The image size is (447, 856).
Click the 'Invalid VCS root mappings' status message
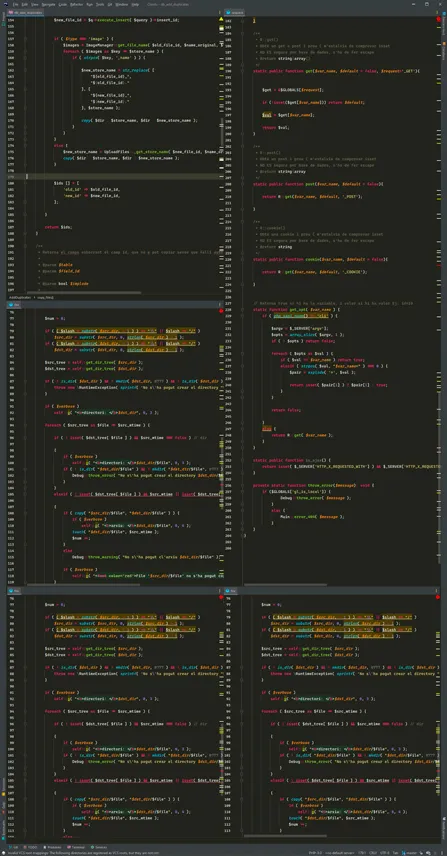[x=81, y=853]
